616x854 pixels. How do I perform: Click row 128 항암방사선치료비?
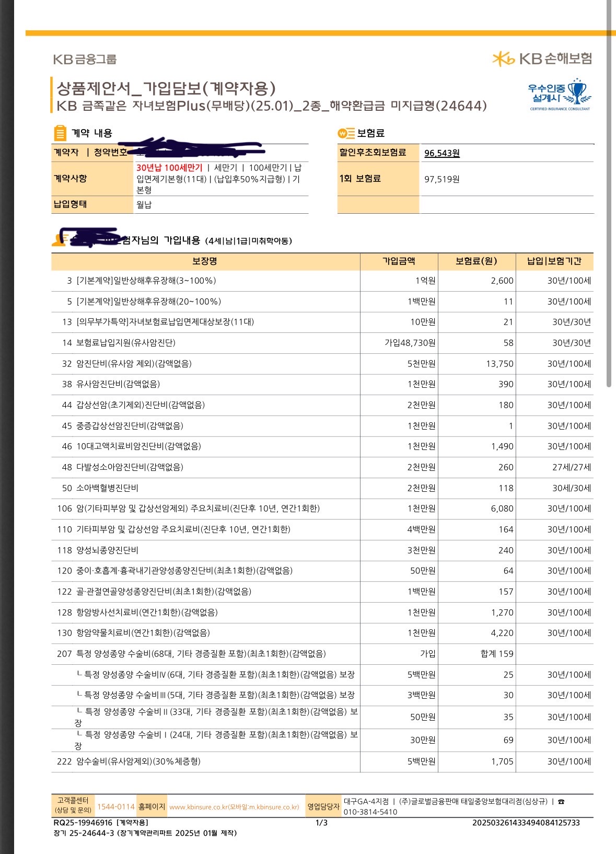click(322, 613)
